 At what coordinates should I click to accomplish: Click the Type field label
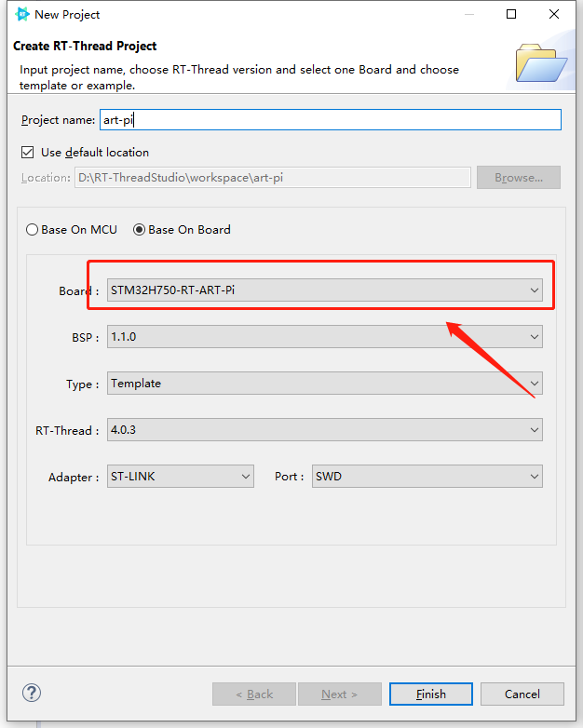click(x=82, y=384)
